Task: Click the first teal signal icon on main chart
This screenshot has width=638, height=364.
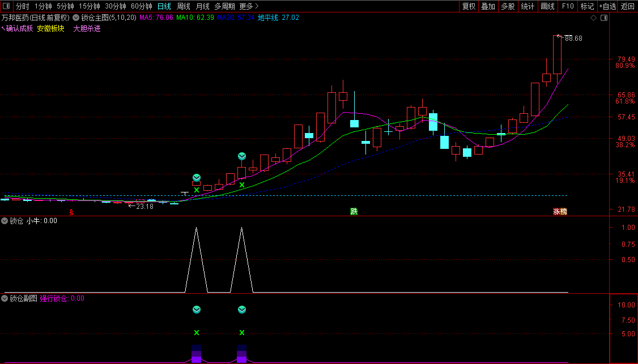Action: (197, 178)
